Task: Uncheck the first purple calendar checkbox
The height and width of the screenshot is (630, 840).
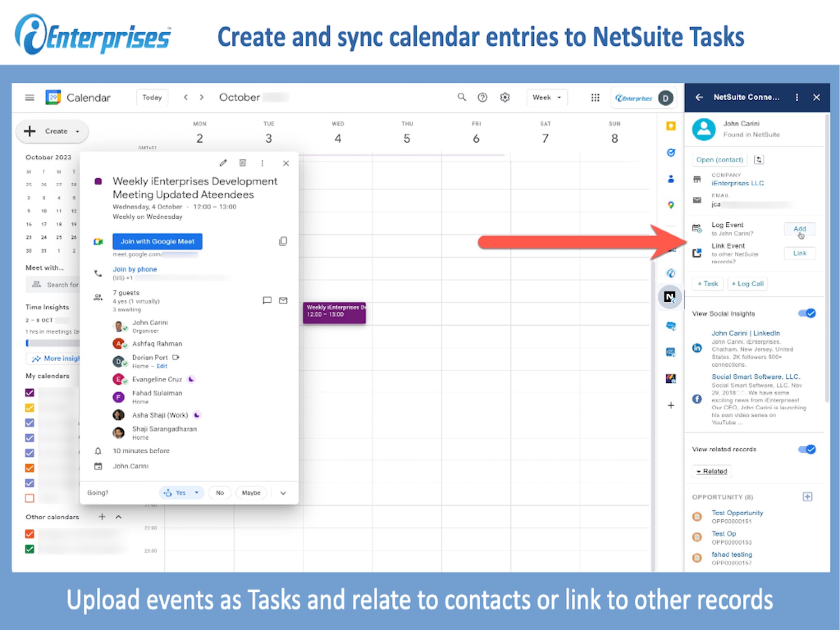Action: (x=30, y=393)
